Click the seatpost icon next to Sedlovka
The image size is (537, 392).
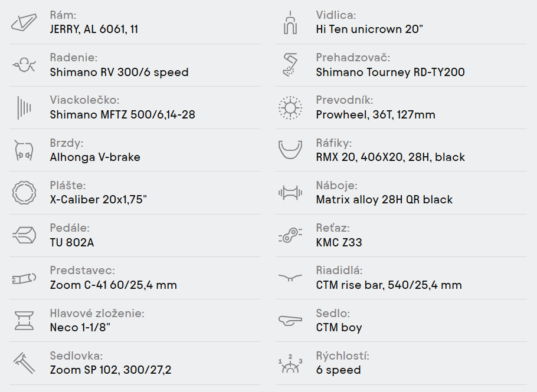[24, 363]
